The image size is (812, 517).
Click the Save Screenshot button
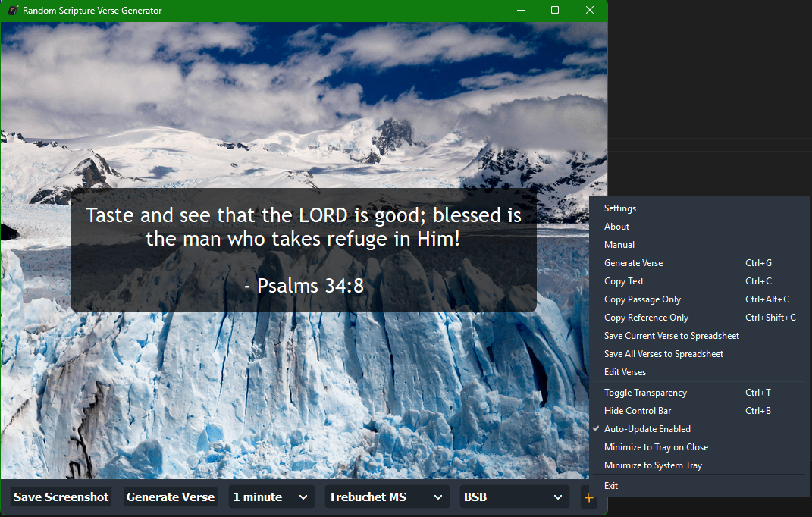pyautogui.click(x=61, y=497)
